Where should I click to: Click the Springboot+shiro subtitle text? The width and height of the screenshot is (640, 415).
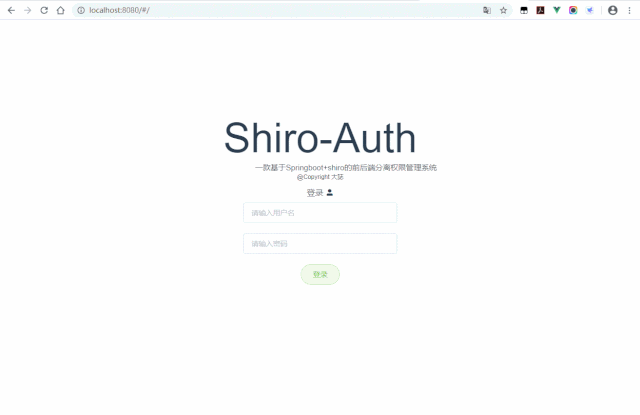tap(346, 167)
